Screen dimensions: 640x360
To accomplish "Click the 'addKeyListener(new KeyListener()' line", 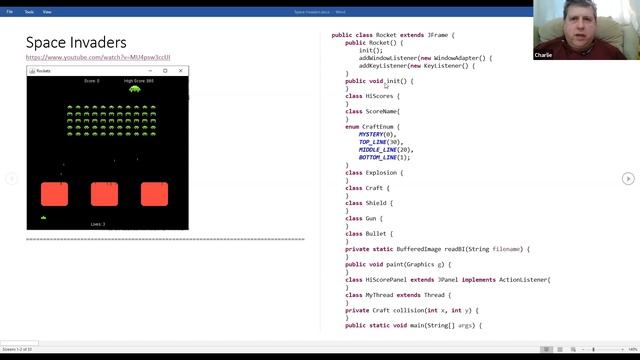I will click(x=417, y=66).
